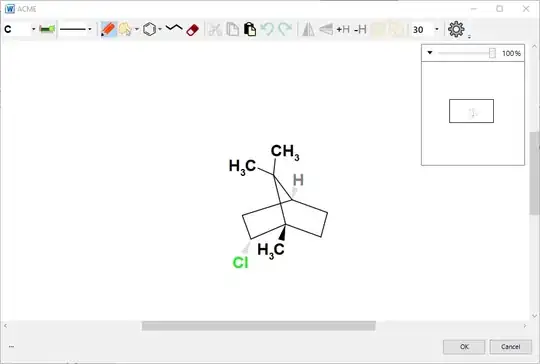
Task: Click the OK button
Action: (x=464, y=347)
